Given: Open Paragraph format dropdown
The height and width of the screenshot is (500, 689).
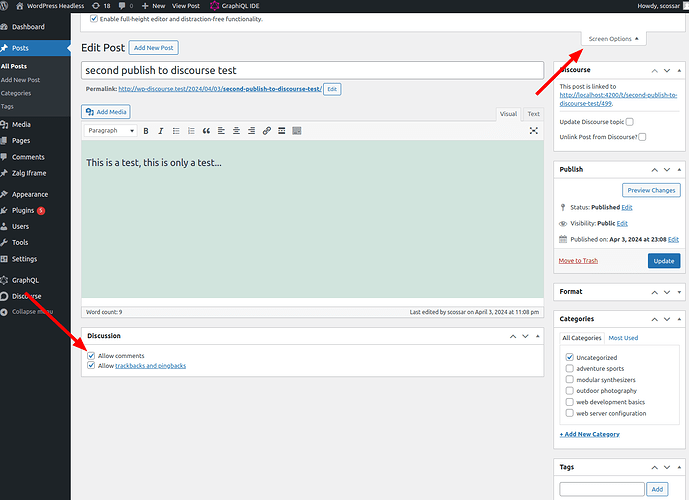Looking at the screenshot, I should coord(111,130).
